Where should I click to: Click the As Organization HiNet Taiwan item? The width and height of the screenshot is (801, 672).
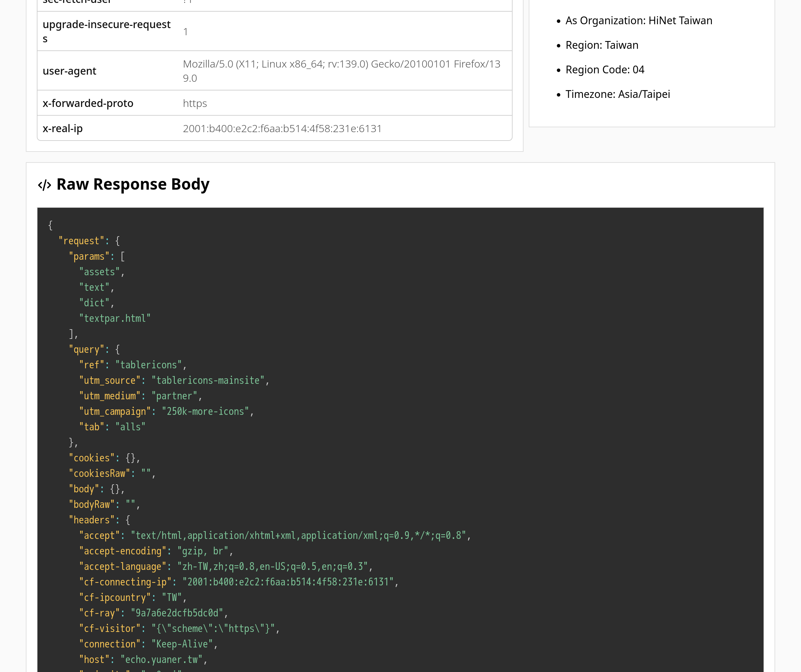click(639, 21)
